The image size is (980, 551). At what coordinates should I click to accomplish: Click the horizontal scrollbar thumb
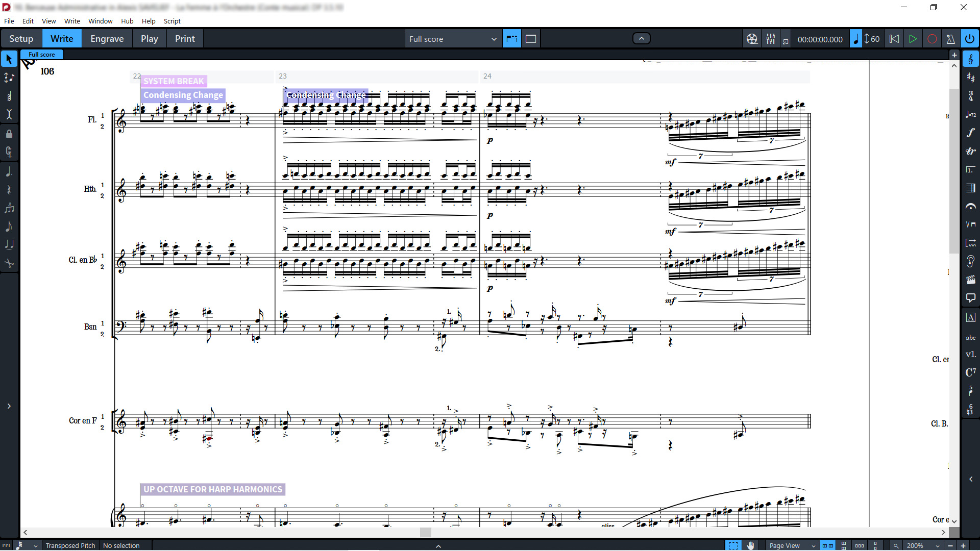[426, 532]
